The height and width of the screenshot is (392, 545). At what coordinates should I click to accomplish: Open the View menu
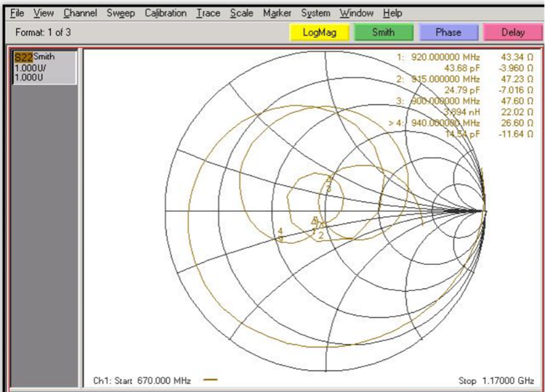coord(44,13)
